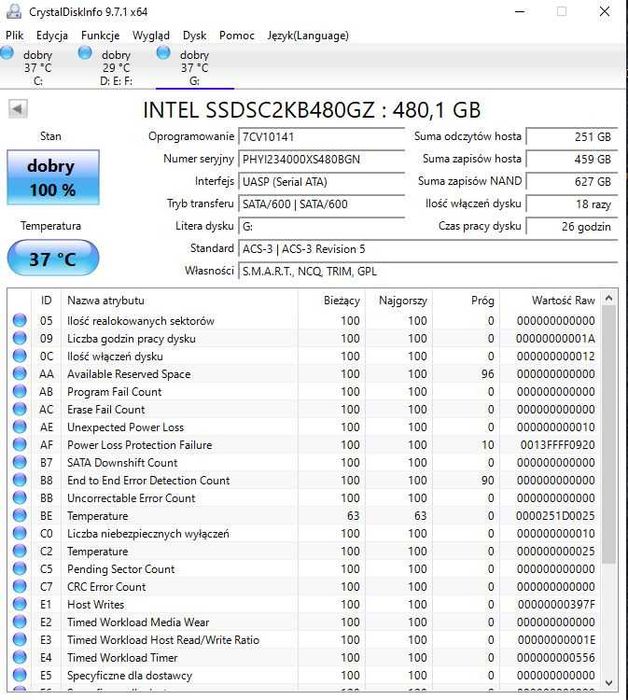Click status icon for Timed Workload Timer
The image size is (628, 700).
tap(20, 657)
